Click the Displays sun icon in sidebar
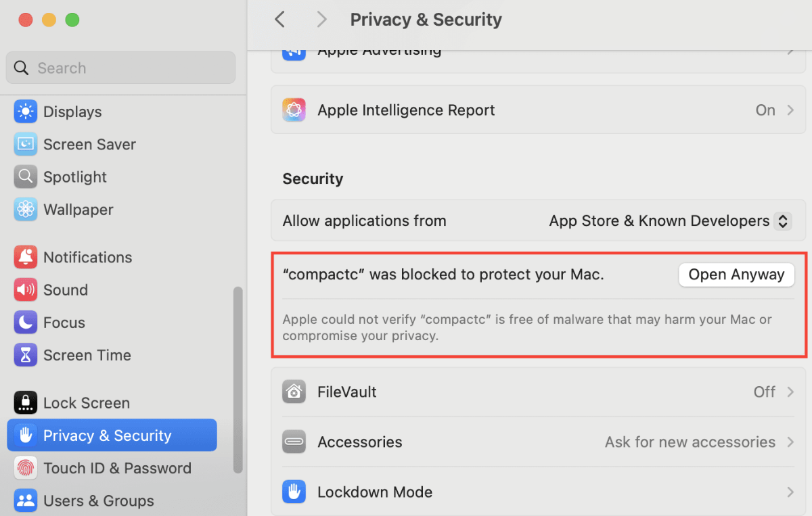The height and width of the screenshot is (516, 812). pyautogui.click(x=25, y=112)
